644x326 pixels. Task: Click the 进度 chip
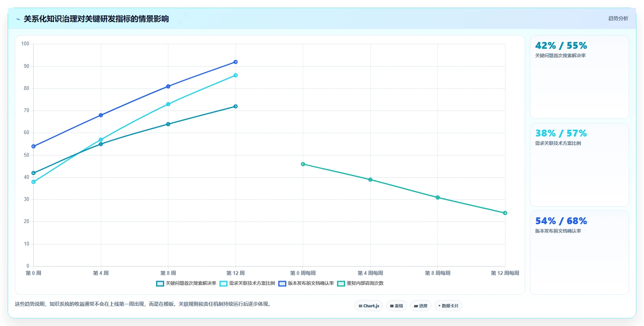(421, 306)
